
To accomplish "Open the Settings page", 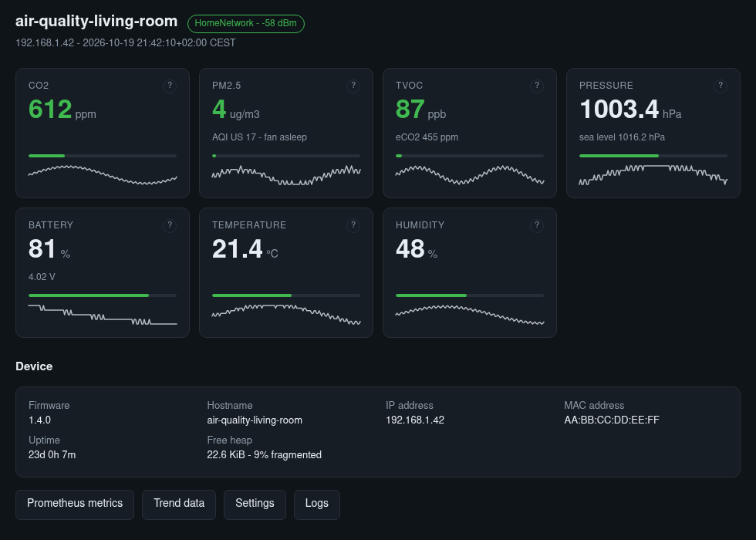I will [x=255, y=505].
